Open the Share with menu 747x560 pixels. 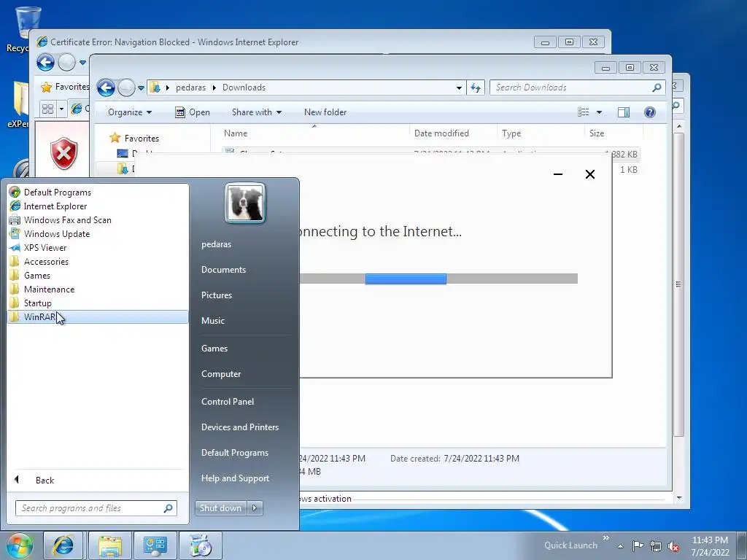click(x=257, y=112)
